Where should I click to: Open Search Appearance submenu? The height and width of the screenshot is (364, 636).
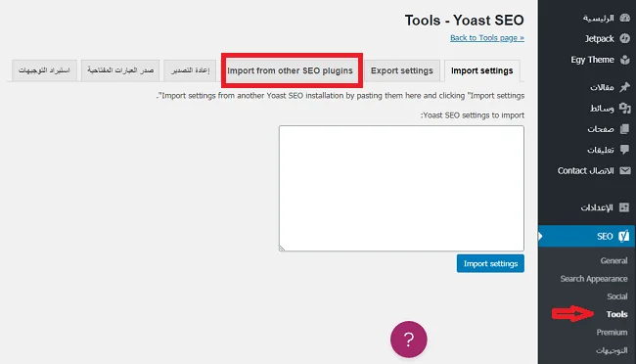tap(594, 278)
